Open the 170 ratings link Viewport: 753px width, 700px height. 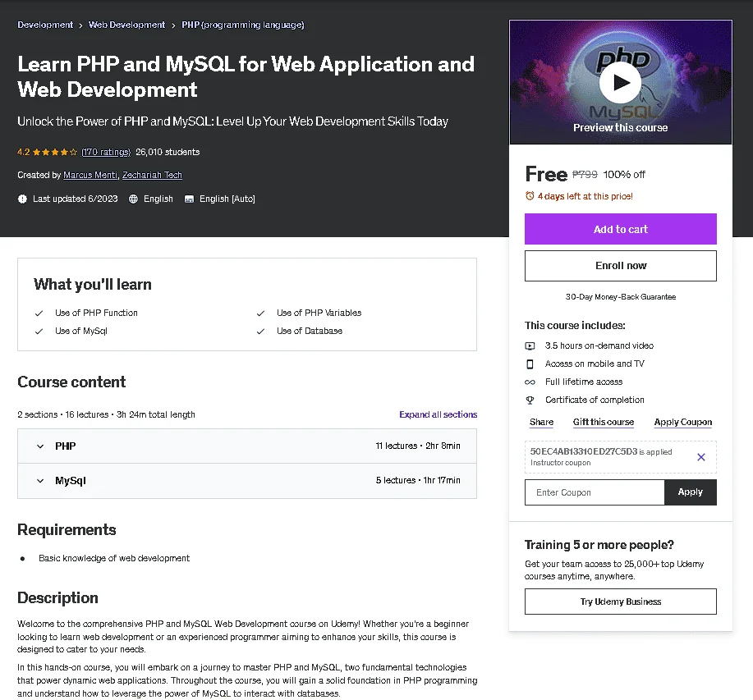click(106, 152)
